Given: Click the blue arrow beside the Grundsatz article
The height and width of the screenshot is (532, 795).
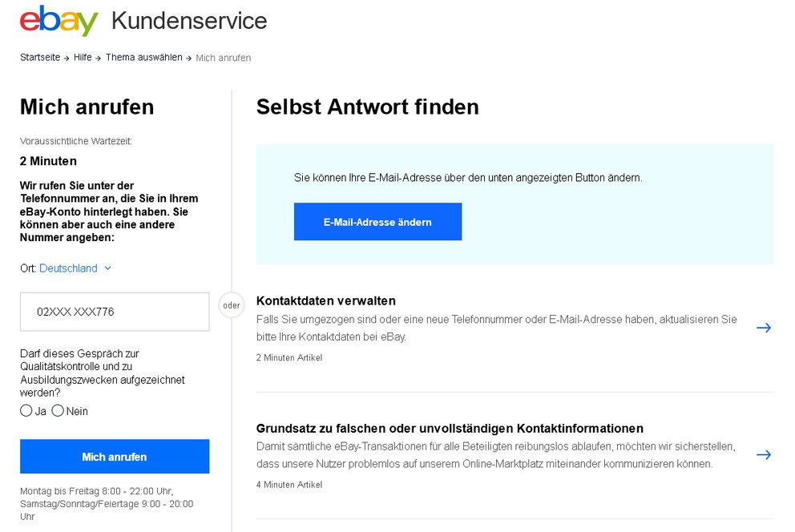Looking at the screenshot, I should [764, 454].
